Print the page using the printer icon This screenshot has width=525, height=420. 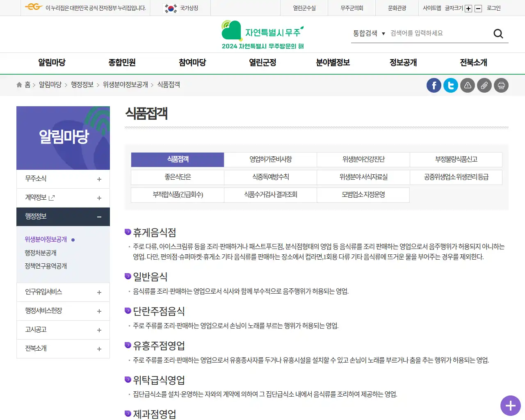(501, 85)
